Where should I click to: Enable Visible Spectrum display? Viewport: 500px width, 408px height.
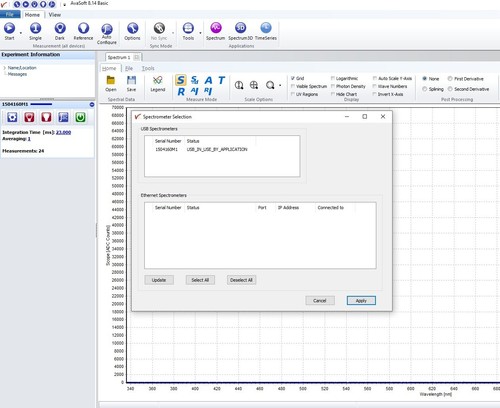pos(293,86)
